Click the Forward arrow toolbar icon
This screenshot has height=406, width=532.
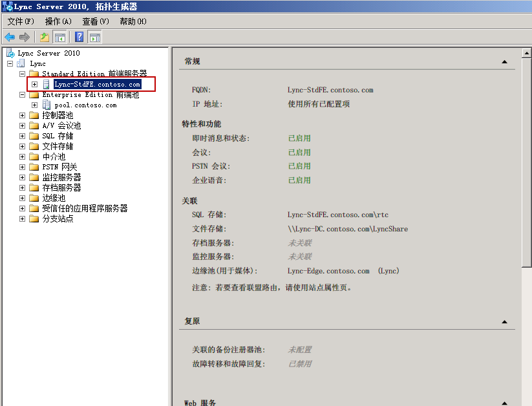[x=25, y=37]
